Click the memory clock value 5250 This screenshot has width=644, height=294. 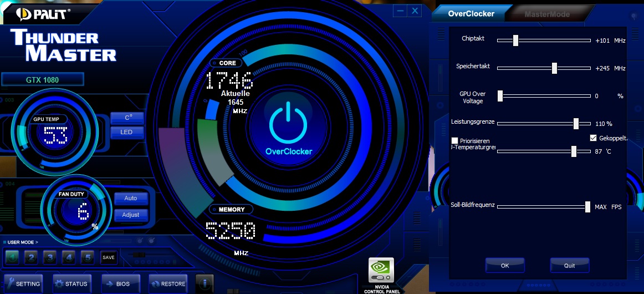point(231,231)
